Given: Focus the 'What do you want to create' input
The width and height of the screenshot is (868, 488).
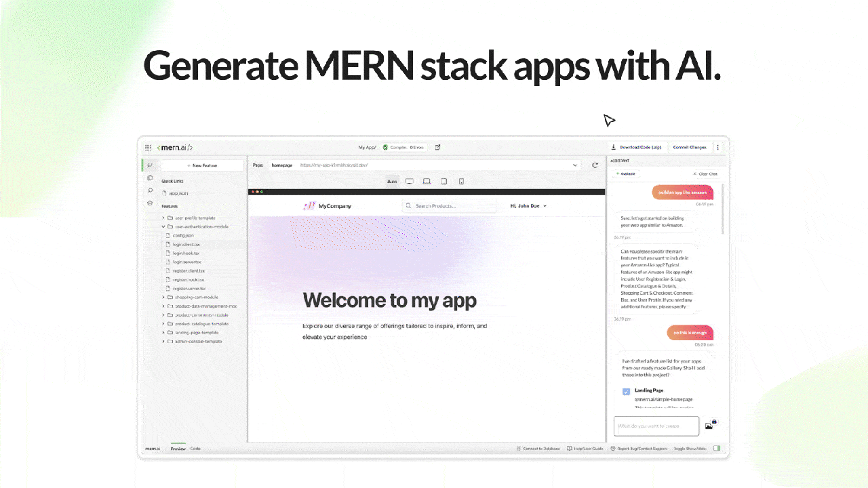Looking at the screenshot, I should (656, 426).
